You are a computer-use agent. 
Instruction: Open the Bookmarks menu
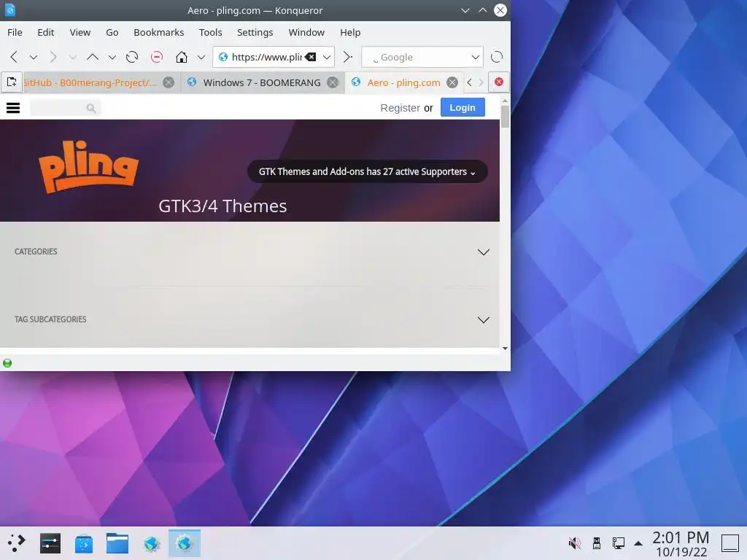tap(158, 32)
